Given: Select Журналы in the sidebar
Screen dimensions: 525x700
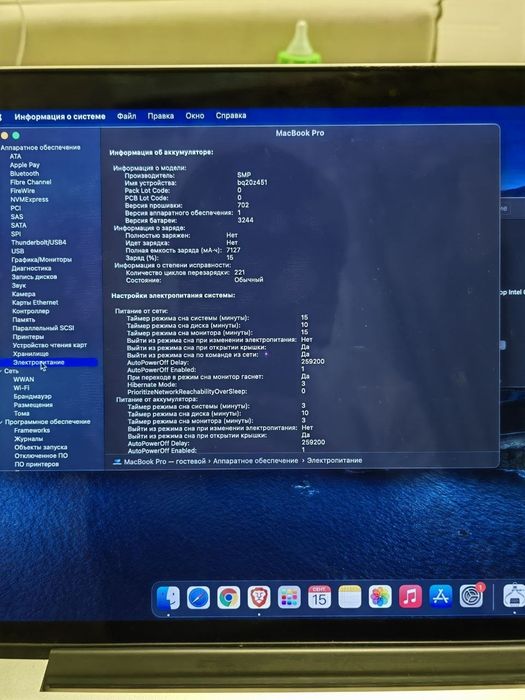Looking at the screenshot, I should (x=29, y=439).
